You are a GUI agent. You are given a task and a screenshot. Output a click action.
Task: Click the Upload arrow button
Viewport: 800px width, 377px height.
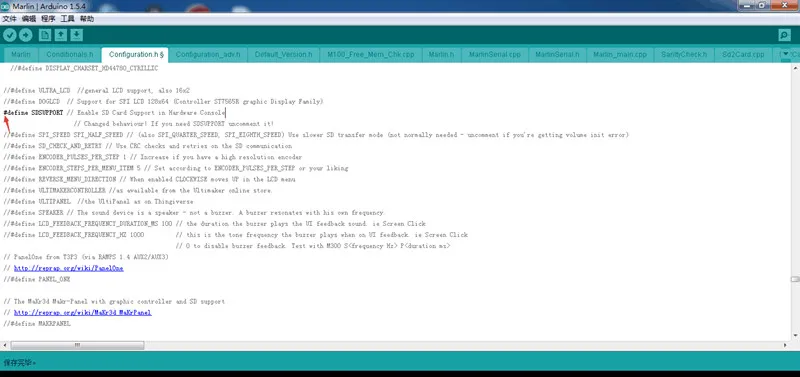click(26, 35)
